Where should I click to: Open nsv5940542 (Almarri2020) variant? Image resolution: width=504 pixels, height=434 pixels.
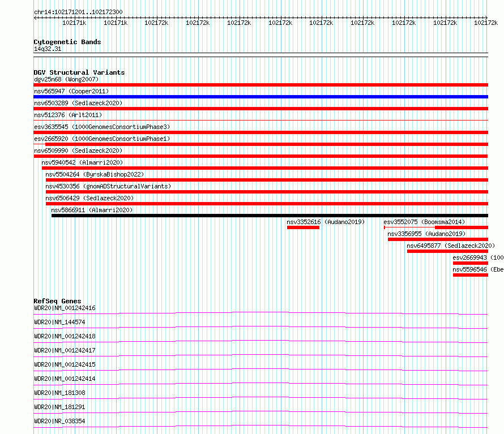coord(82,162)
